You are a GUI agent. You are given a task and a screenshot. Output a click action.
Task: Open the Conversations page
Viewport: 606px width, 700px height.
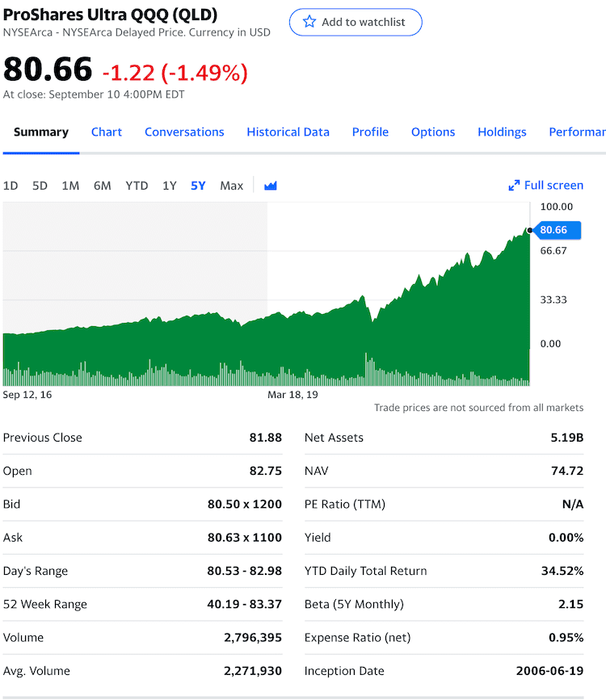[x=184, y=132]
